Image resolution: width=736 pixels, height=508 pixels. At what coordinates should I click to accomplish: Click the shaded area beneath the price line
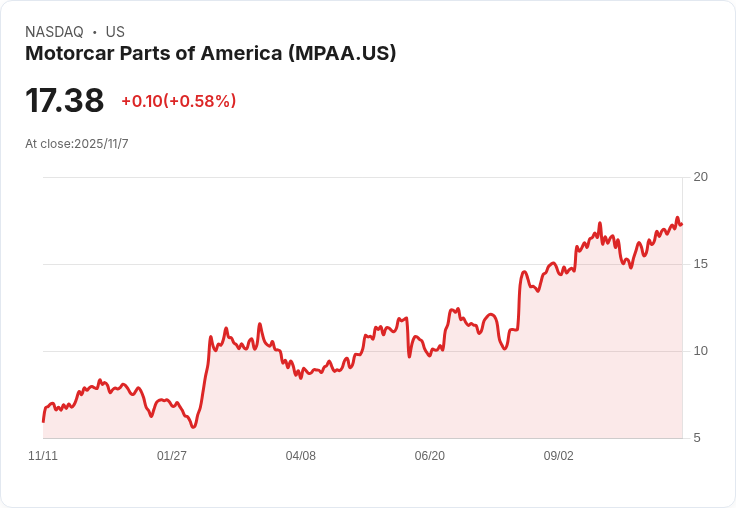pos(450,400)
